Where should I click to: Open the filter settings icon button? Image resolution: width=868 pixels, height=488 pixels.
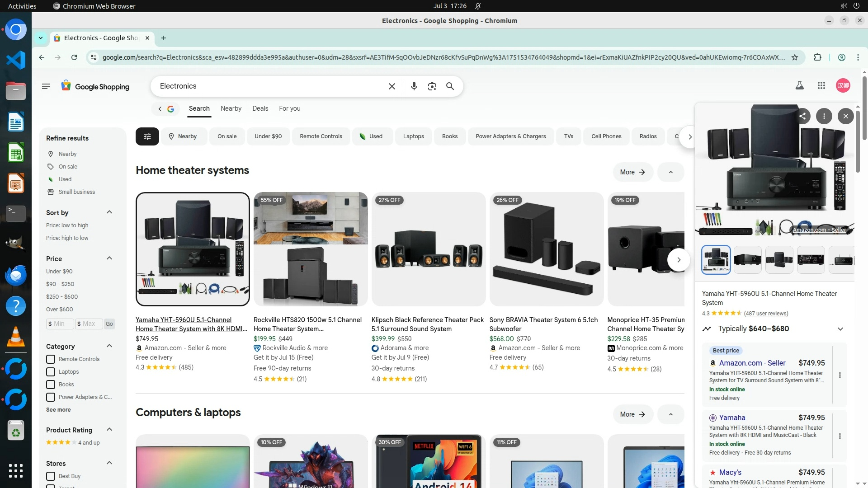pos(147,136)
